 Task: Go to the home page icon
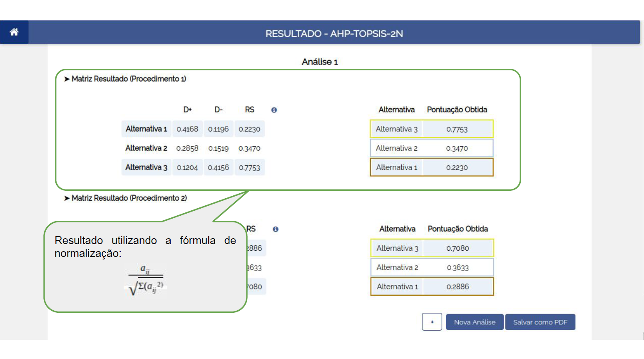tap(14, 32)
